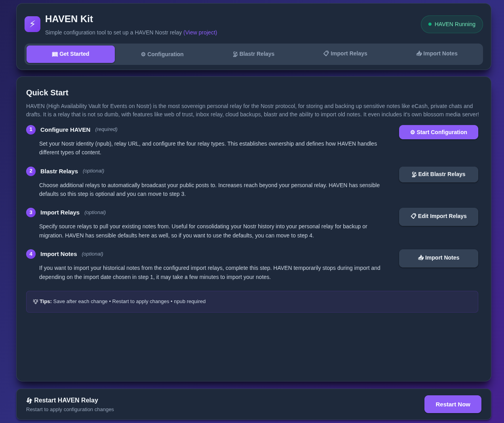Click the tag icon on Import Relays tab
Screen dimensions: 504x423
tap(326, 53)
